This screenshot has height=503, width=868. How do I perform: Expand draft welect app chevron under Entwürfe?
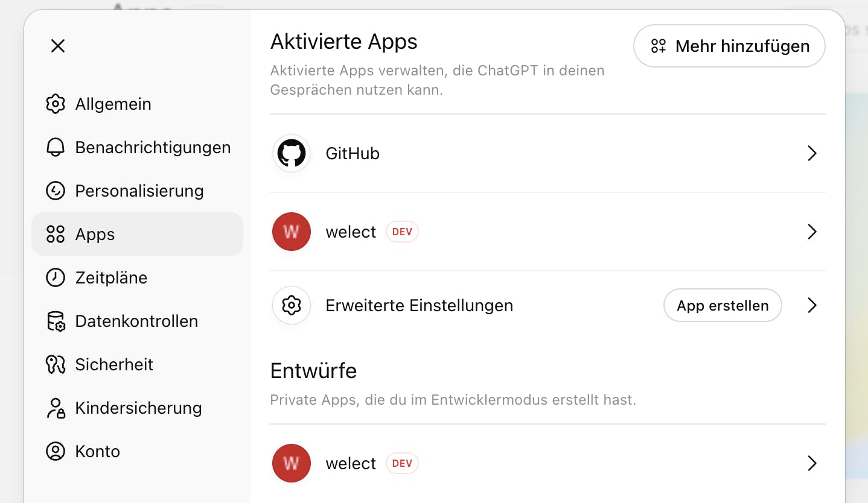(x=812, y=463)
